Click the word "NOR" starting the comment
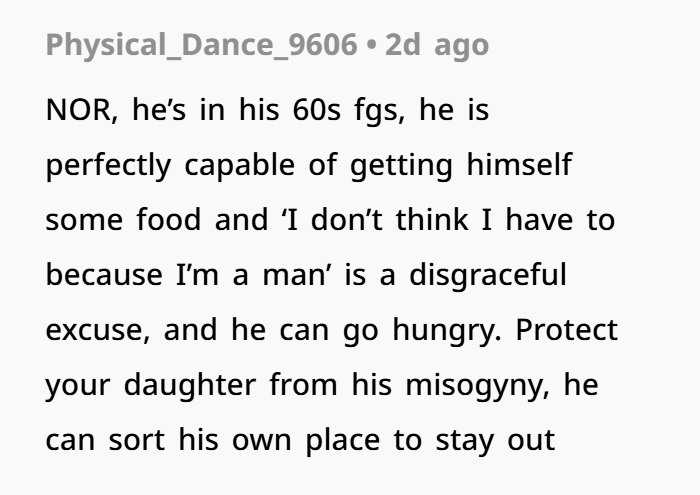Image resolution: width=700 pixels, height=495 pixels. (x=81, y=111)
